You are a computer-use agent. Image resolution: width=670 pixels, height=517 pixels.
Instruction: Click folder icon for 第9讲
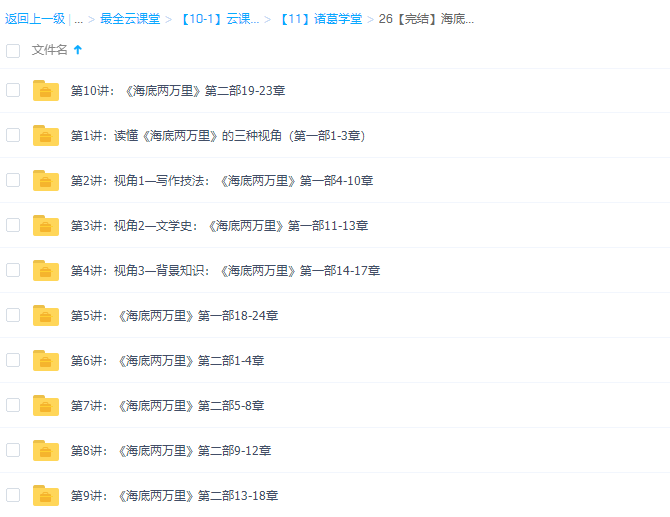pos(46,496)
